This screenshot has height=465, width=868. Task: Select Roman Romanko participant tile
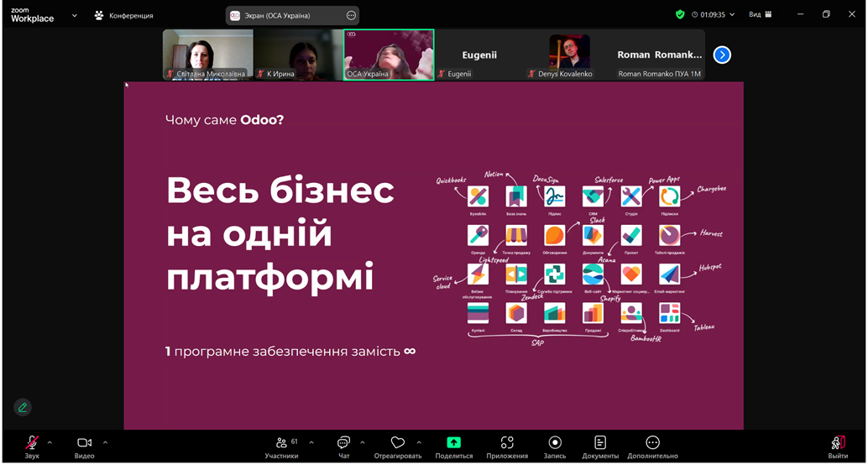660,55
